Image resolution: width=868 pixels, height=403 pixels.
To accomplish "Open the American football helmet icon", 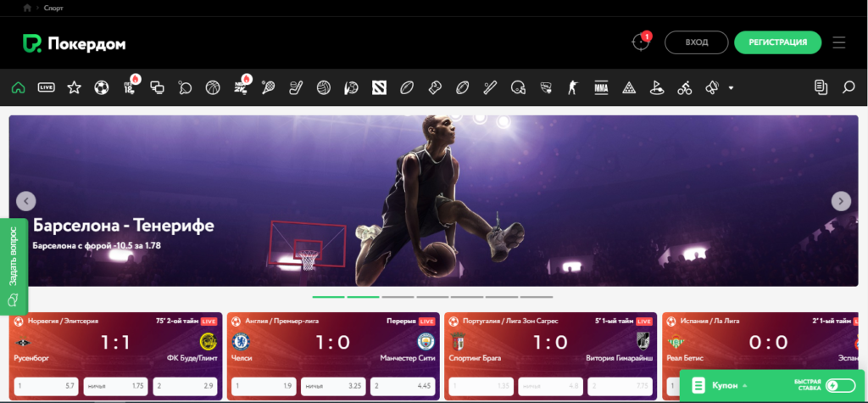I will 518,87.
